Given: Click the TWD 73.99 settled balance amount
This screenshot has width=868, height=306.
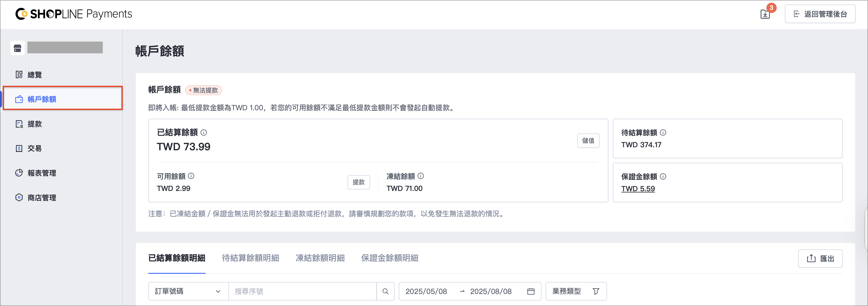Looking at the screenshot, I should 184,147.
